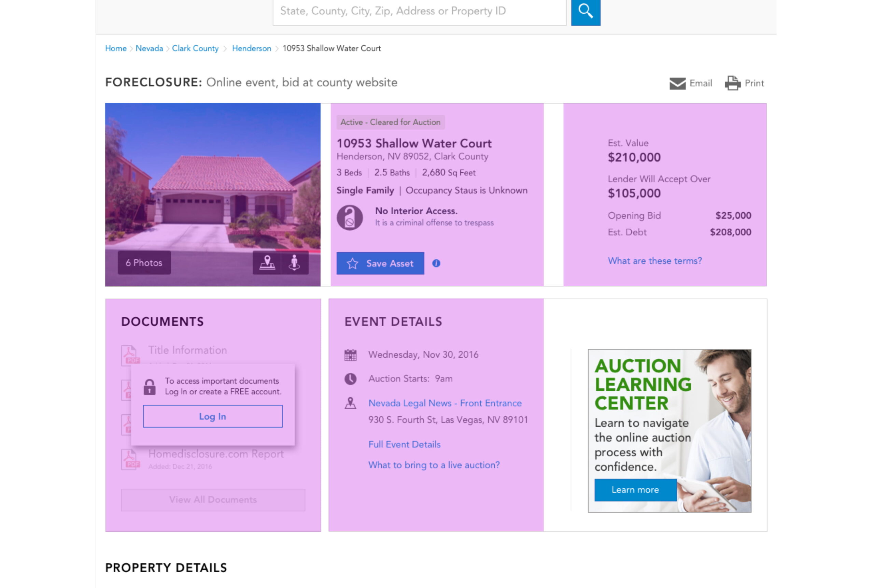Click the 'Active - Cleared for Auction' status badge

pos(390,122)
